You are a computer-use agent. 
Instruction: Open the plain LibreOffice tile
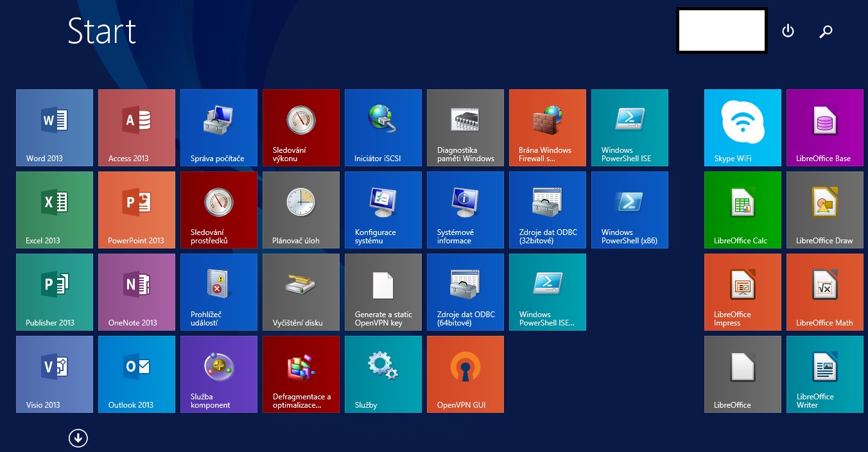coord(743,374)
